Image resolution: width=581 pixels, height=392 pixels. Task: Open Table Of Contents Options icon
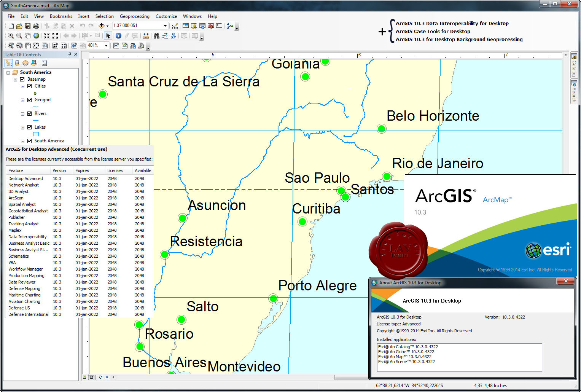tap(45, 63)
